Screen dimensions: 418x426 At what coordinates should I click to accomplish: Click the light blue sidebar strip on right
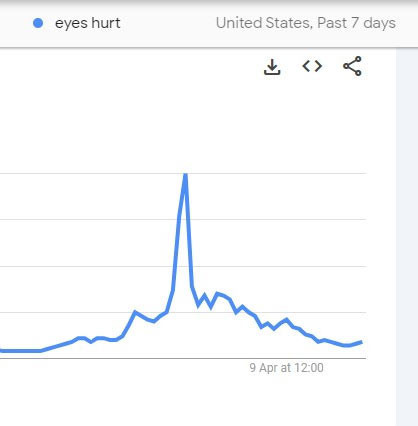pos(407,237)
